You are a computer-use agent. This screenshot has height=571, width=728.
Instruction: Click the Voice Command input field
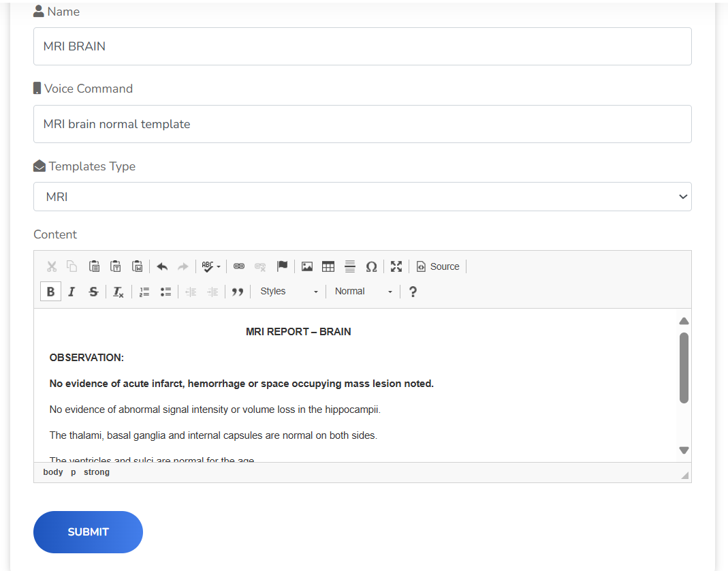tap(362, 124)
